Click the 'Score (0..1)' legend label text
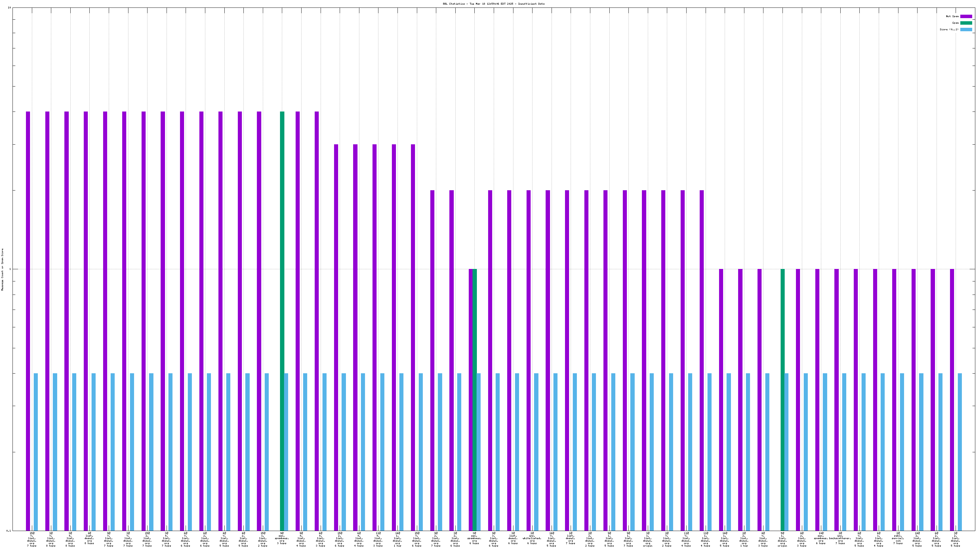Image resolution: width=980 pixels, height=551 pixels. pos(949,29)
